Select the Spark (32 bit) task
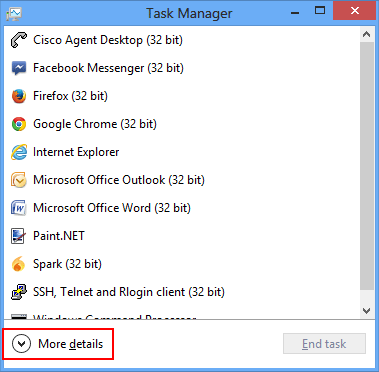Viewport: 379px width, 372px height. tap(182, 264)
